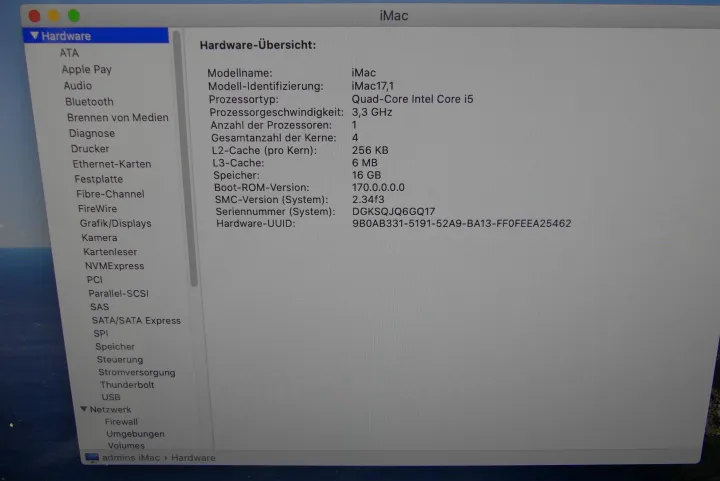Open Apple Pay section
The height and width of the screenshot is (481, 720).
click(x=86, y=69)
